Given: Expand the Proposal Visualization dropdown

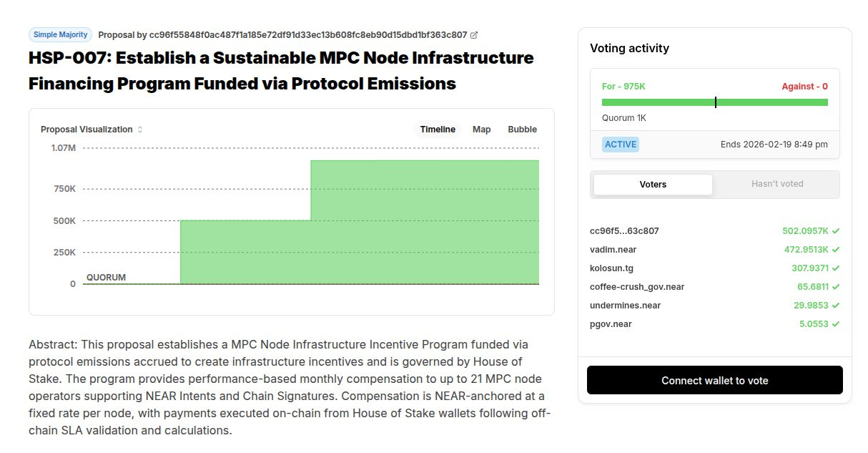Looking at the screenshot, I should pos(92,130).
